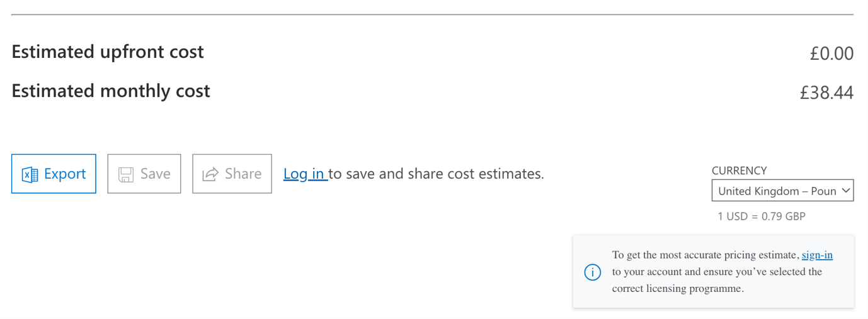This screenshot has width=868, height=319.
Task: Open the United Kingdom – Pound currency selector
Action: coord(782,191)
